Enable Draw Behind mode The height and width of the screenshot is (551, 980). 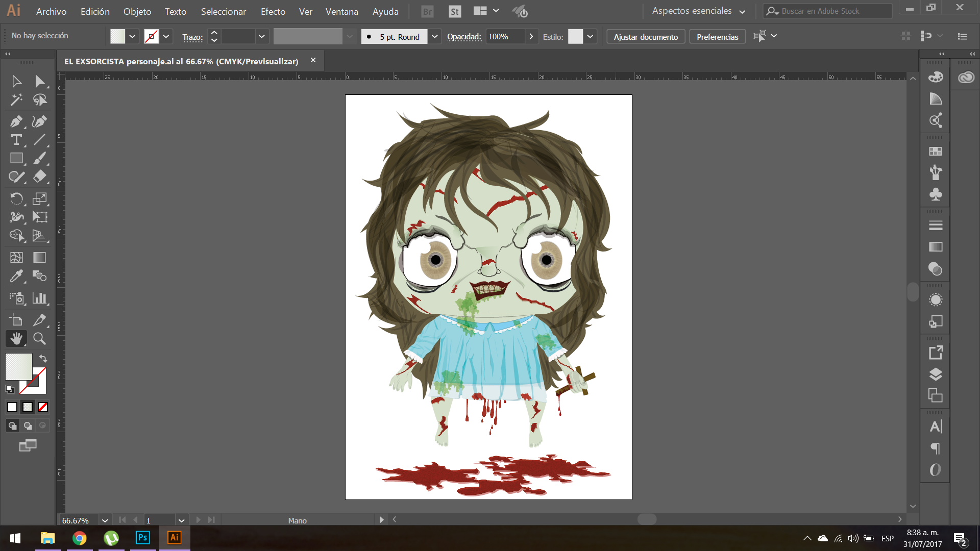[28, 425]
